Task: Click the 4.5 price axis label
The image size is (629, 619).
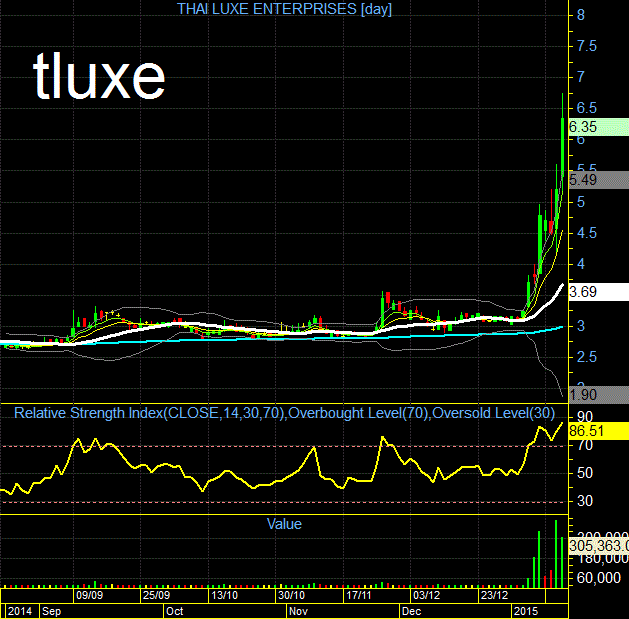Action: [x=586, y=233]
